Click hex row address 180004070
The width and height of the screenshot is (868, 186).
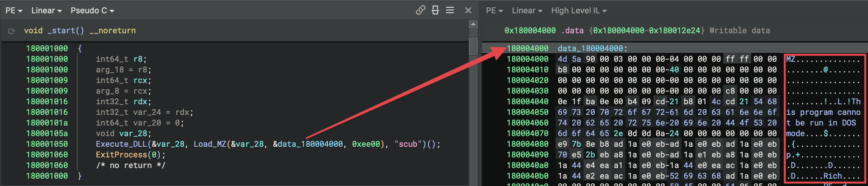point(527,134)
